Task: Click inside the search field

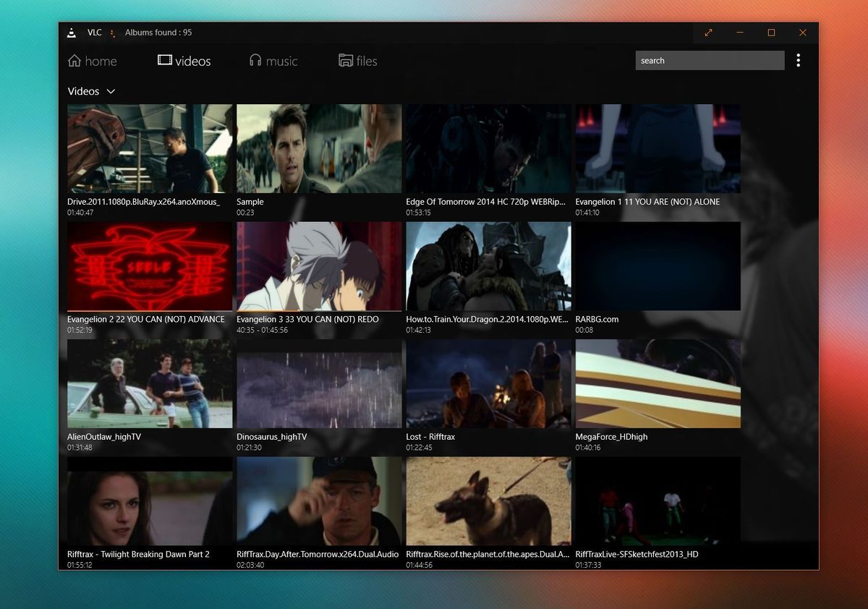Action: click(710, 60)
